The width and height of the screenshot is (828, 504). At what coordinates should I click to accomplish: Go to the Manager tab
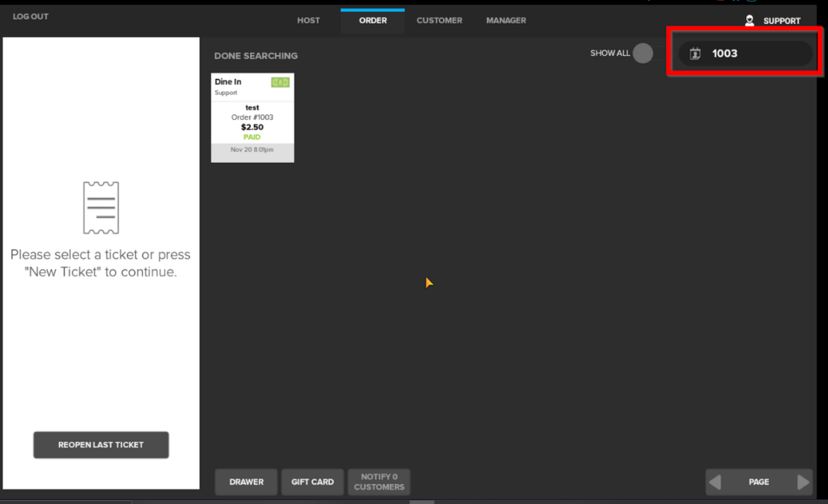pos(506,21)
